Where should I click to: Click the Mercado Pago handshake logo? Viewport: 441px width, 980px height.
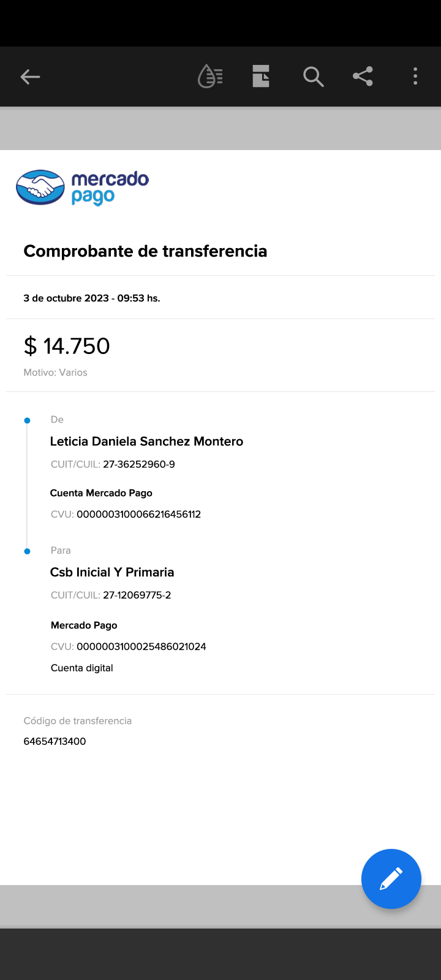pos(40,187)
